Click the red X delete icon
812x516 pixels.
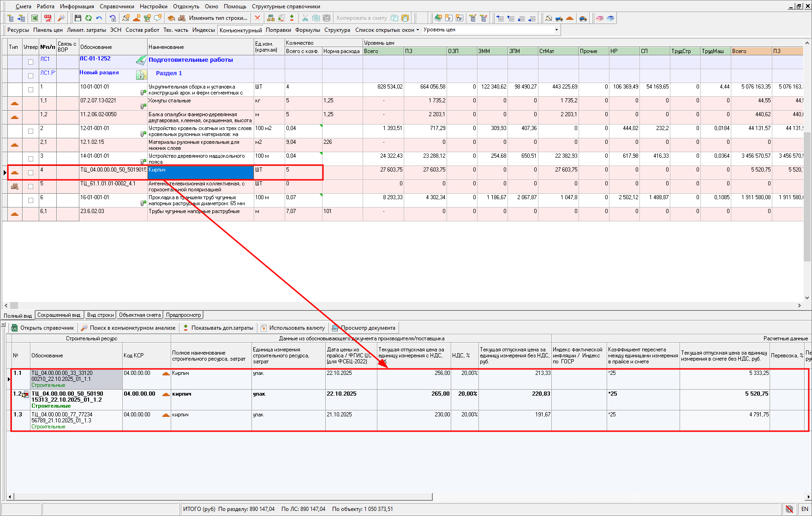(x=257, y=18)
